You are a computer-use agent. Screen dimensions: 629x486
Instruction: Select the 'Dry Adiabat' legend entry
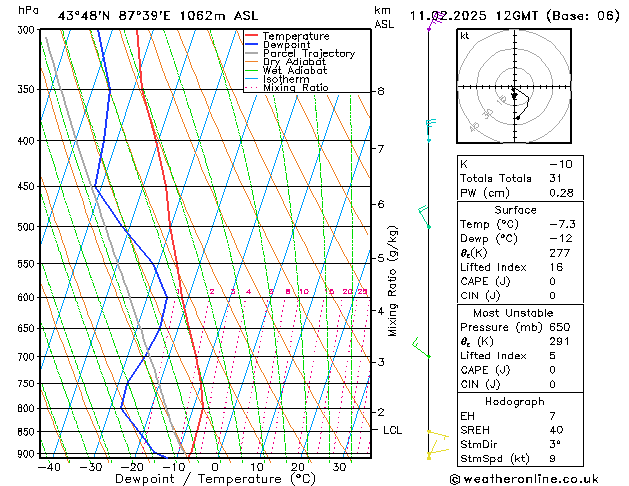(x=294, y=62)
